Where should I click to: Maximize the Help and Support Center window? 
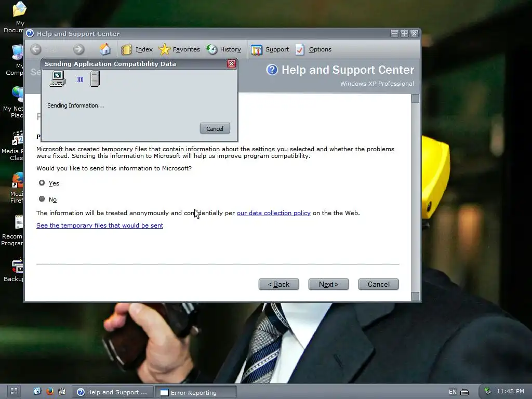404,33
